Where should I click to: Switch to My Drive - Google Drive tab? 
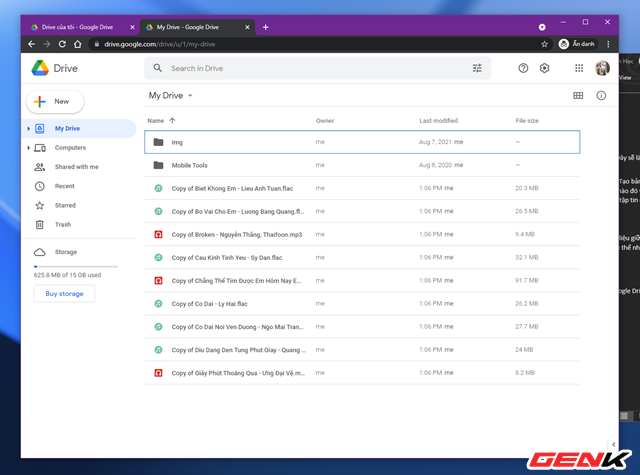198,27
